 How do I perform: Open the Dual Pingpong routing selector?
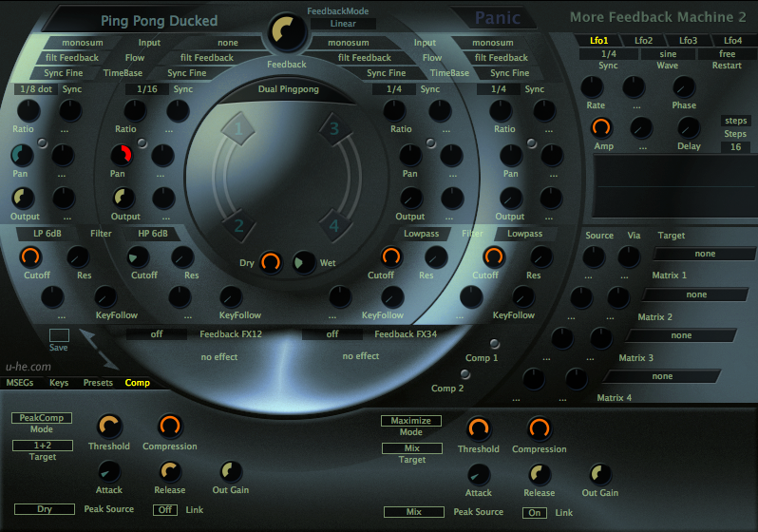[x=289, y=89]
